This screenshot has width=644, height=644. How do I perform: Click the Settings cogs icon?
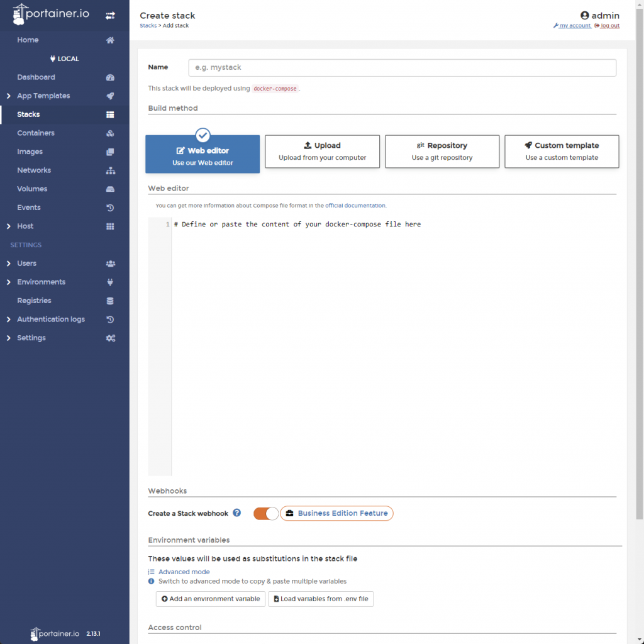pos(110,338)
